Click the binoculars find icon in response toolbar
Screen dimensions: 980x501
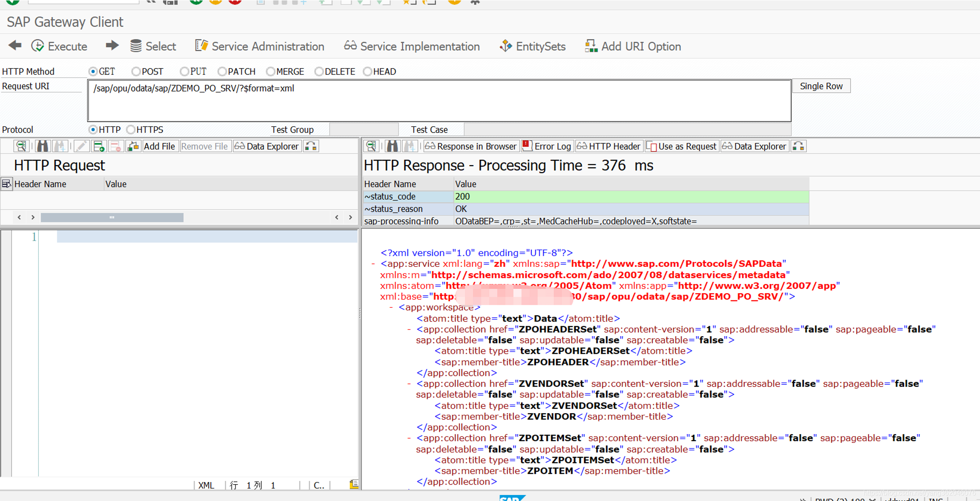click(392, 146)
